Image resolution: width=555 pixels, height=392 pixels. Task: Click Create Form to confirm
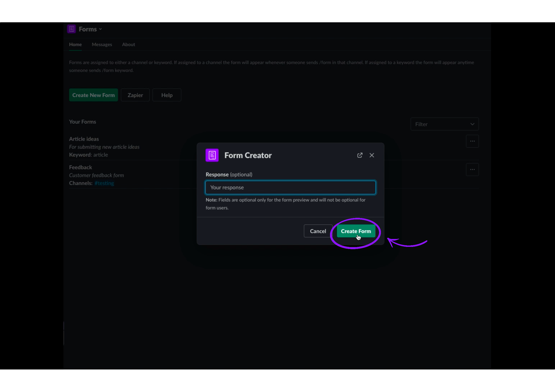(x=356, y=231)
